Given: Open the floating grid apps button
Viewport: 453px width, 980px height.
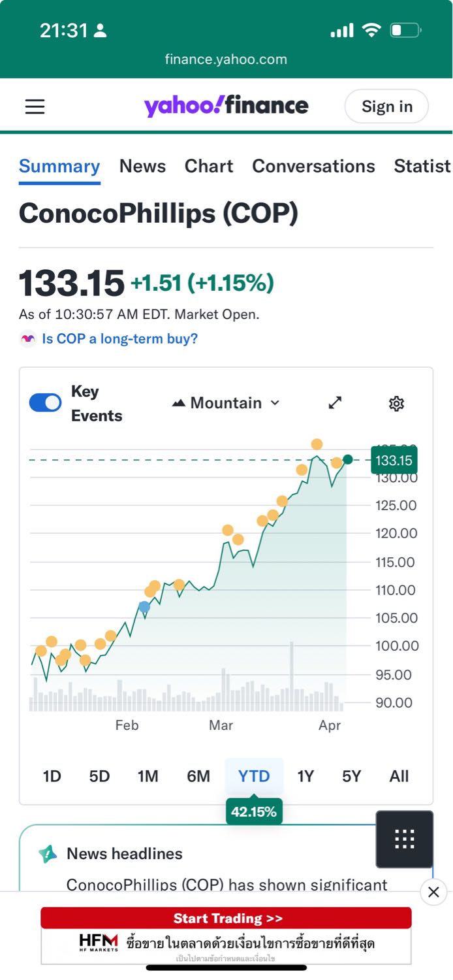Looking at the screenshot, I should click(x=404, y=839).
